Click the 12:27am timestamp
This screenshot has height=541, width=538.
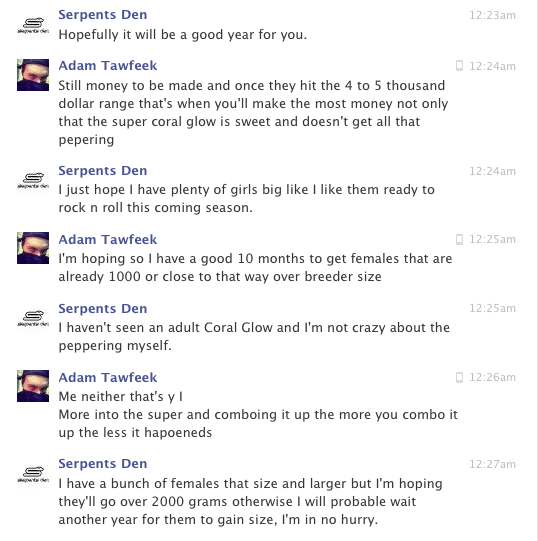click(x=492, y=464)
